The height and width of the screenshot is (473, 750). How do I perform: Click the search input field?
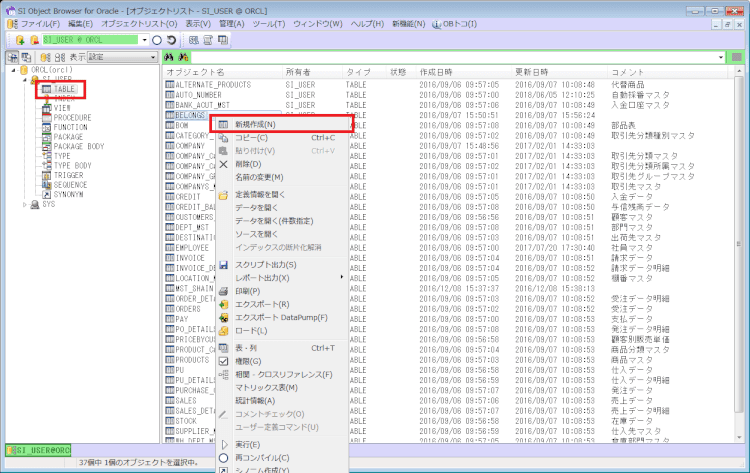coord(453,57)
